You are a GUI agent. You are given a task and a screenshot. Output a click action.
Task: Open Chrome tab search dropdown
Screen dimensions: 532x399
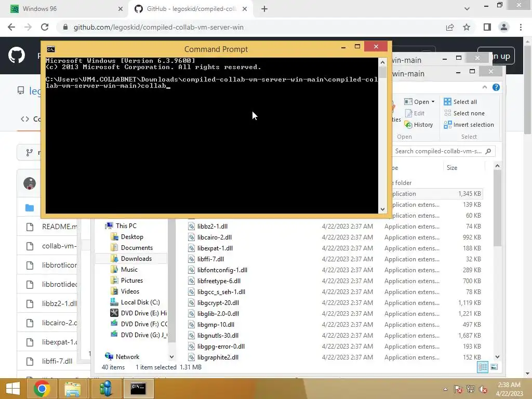[467, 9]
